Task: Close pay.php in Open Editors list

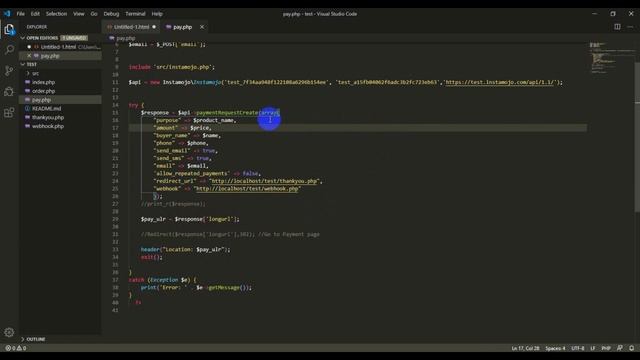Action: point(29,56)
